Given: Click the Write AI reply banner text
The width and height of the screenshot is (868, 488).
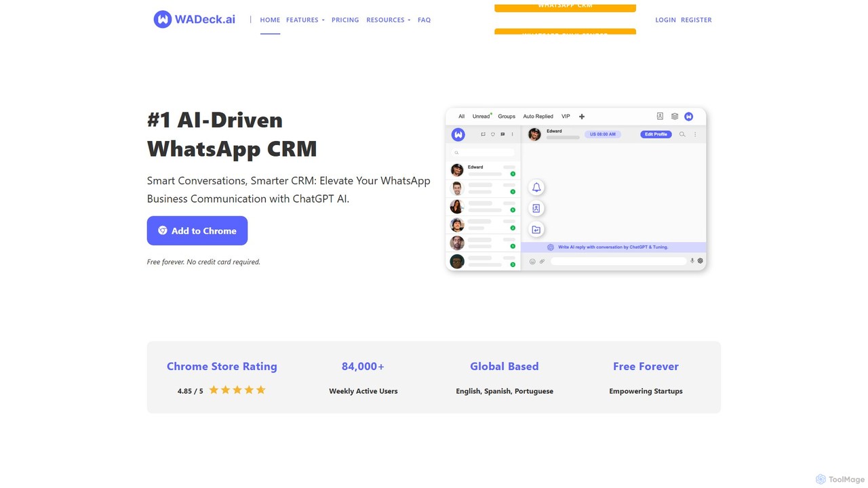Looking at the screenshot, I should tap(613, 247).
